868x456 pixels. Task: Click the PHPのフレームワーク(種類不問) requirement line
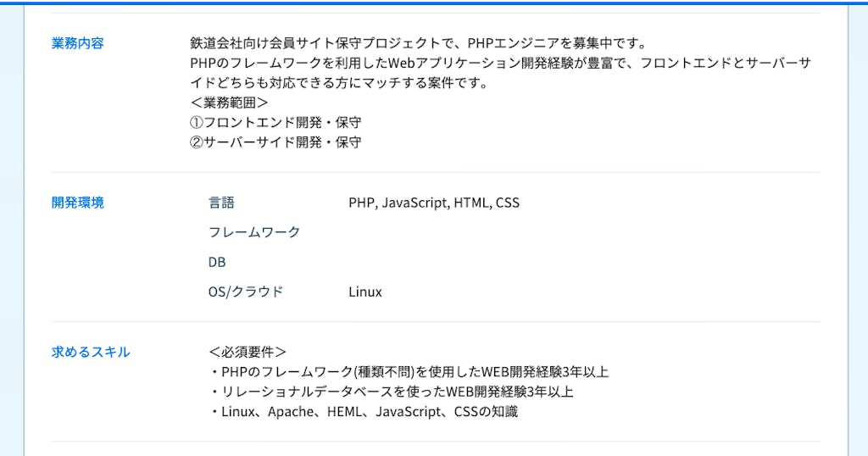[409, 372]
